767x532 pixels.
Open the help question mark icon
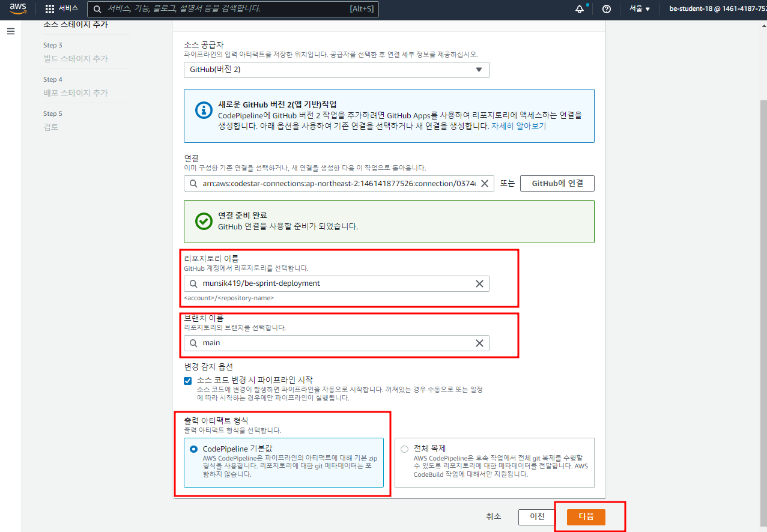607,9
